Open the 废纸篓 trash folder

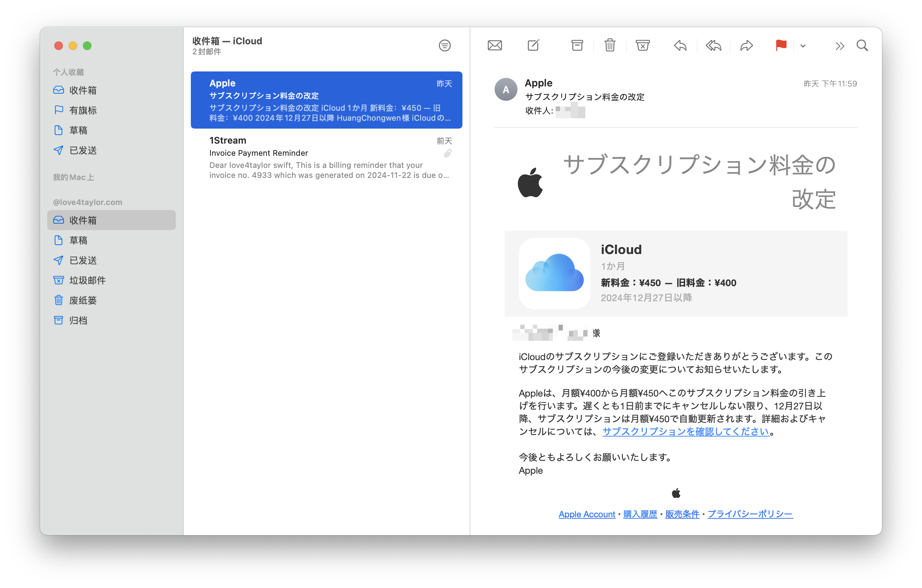point(83,300)
